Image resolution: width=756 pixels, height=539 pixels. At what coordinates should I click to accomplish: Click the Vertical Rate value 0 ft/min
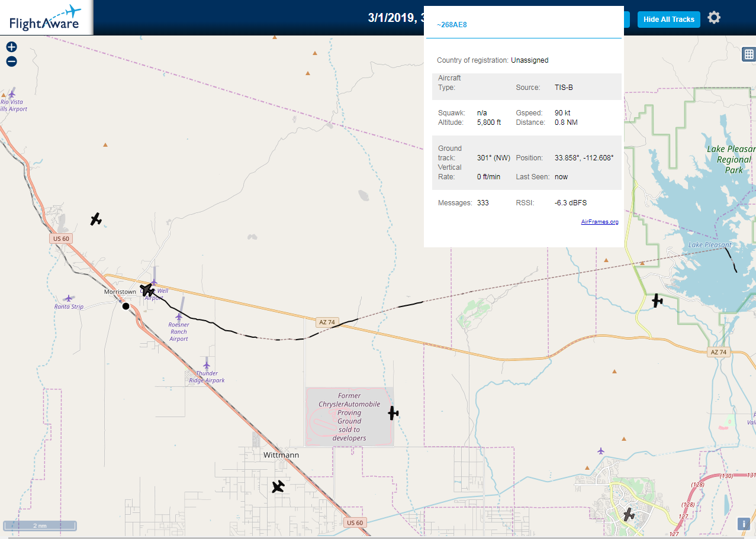click(x=488, y=177)
